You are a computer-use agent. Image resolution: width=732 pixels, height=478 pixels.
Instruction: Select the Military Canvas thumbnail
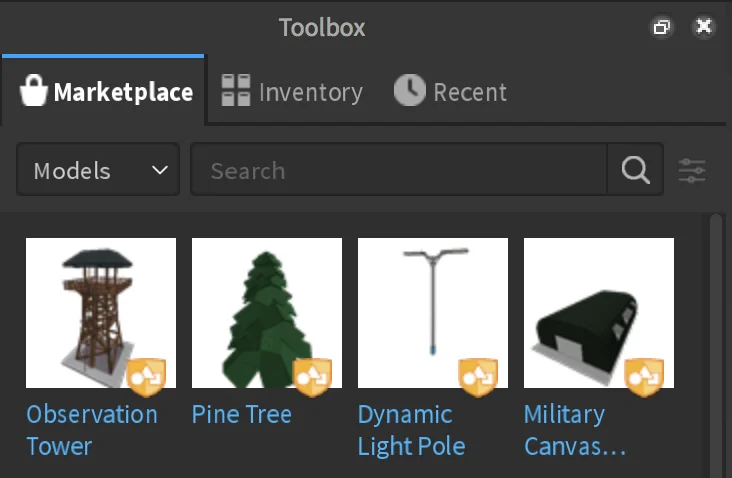[598, 313]
